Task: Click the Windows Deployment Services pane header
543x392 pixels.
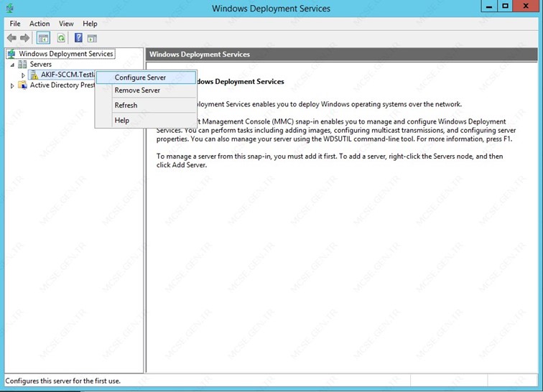Action: tap(342, 55)
